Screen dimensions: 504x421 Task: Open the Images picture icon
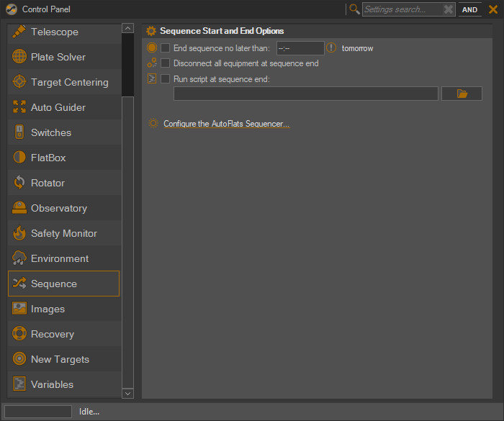pos(19,308)
